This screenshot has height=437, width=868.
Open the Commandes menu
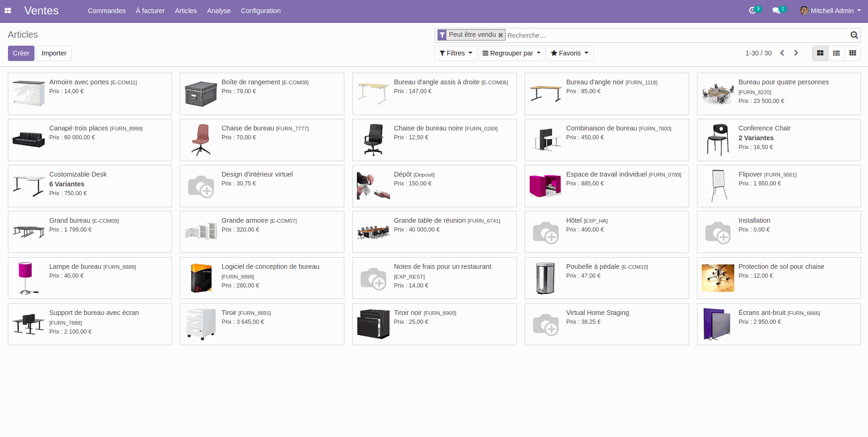[107, 11]
